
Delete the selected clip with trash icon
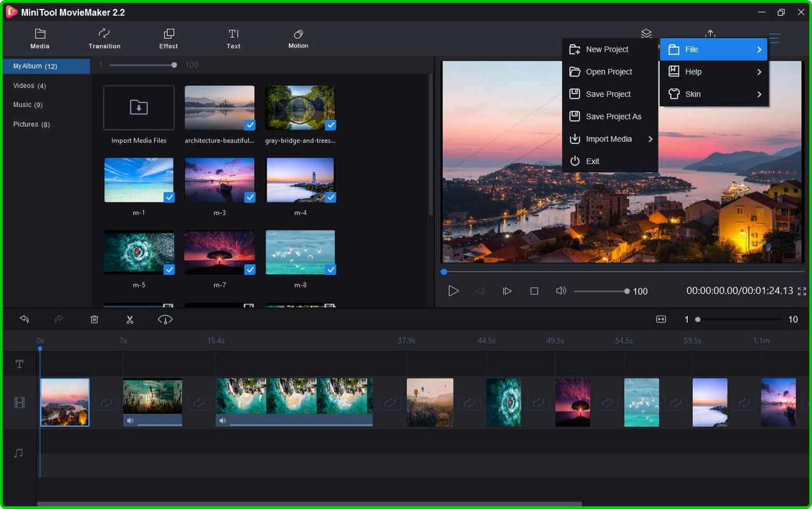click(94, 319)
